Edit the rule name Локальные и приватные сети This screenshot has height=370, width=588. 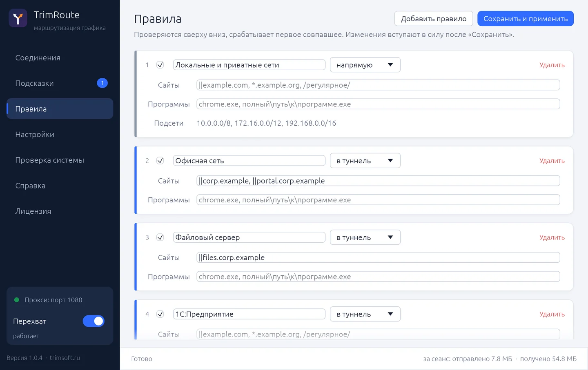pyautogui.click(x=249, y=65)
